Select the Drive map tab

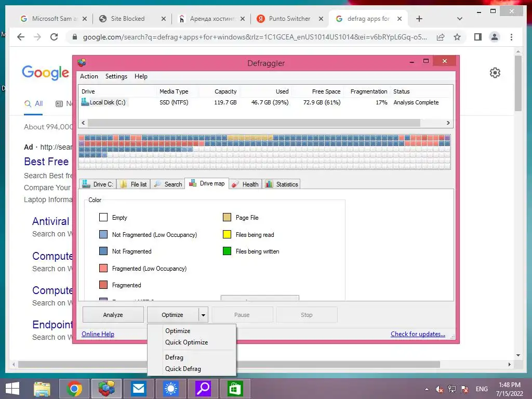(207, 183)
